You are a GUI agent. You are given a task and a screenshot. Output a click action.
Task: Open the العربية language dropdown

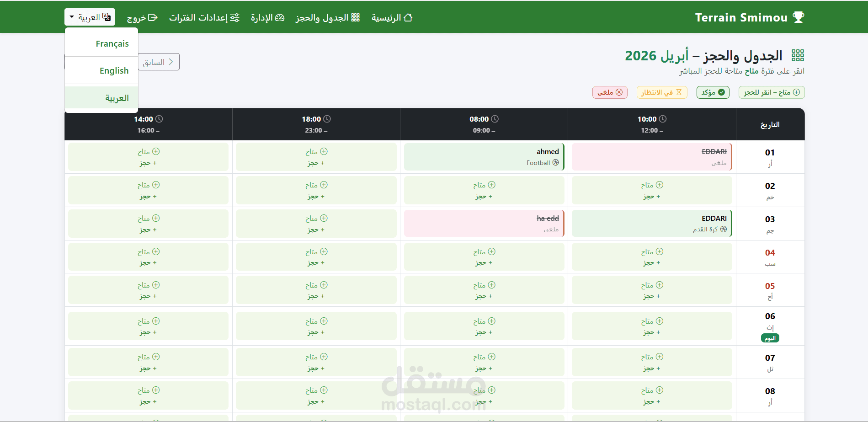coord(90,16)
